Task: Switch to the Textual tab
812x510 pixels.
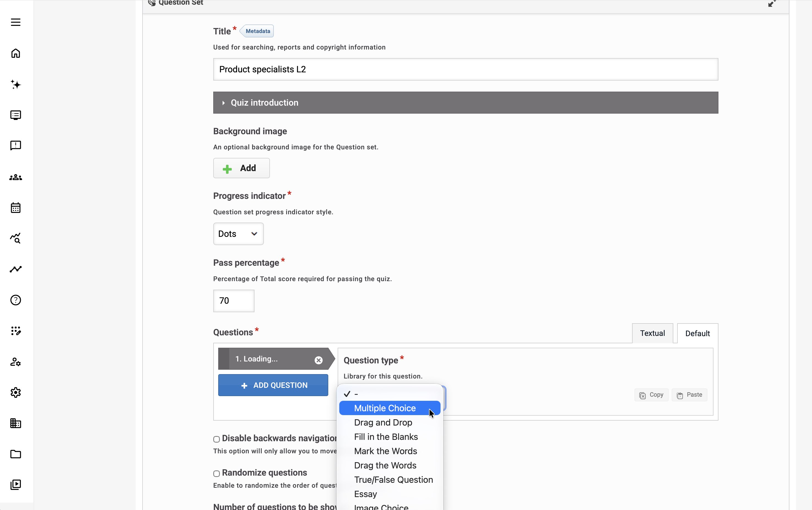Action: (652, 333)
